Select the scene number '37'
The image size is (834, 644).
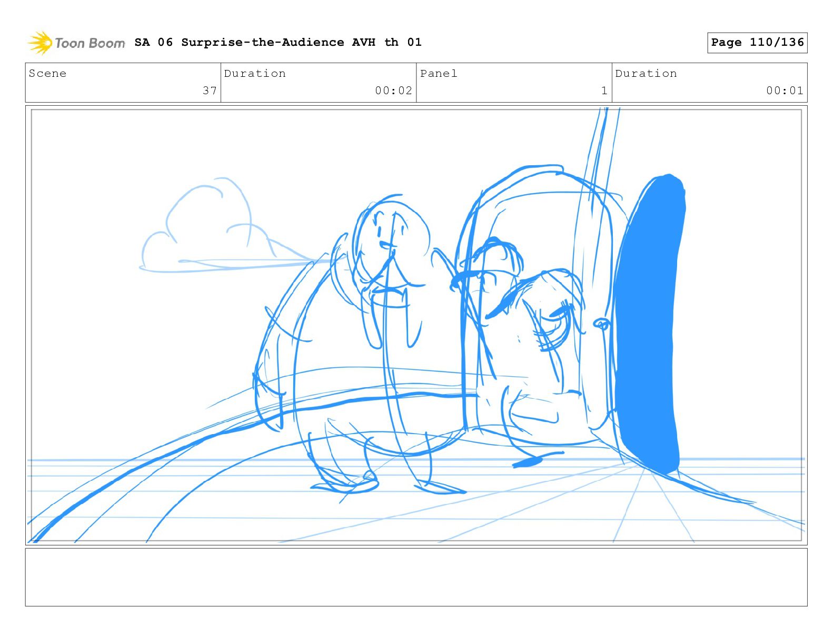click(x=210, y=90)
